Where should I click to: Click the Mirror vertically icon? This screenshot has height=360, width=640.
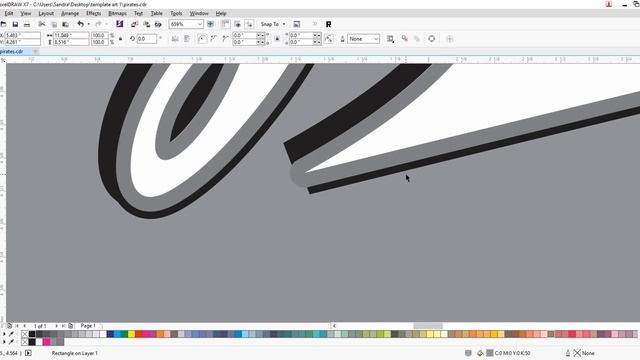coord(187,39)
